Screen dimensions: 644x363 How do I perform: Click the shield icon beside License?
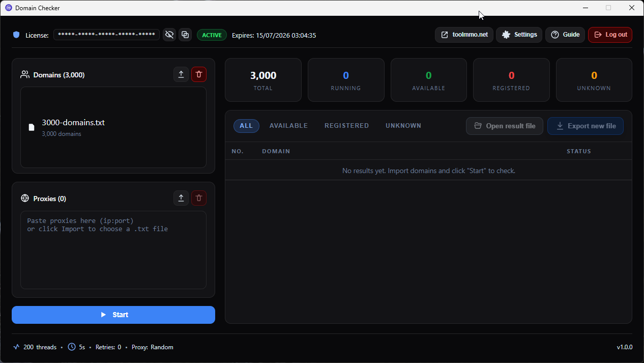coord(16,35)
